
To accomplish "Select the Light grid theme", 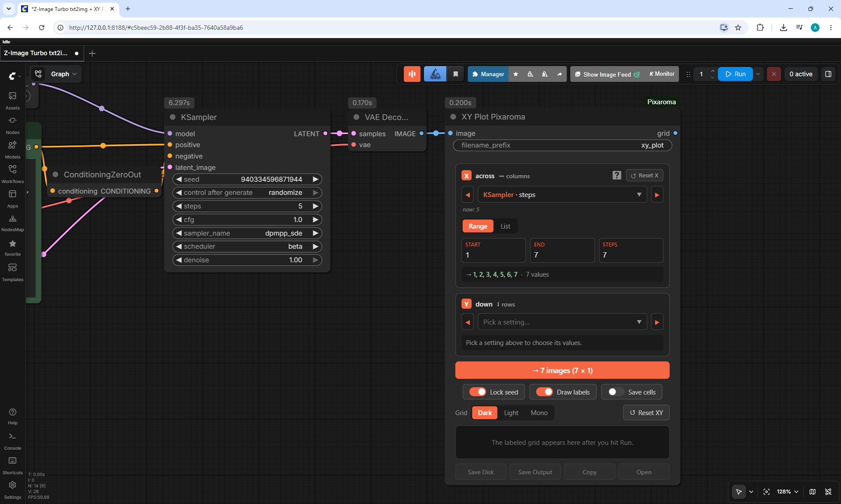I will [x=511, y=413].
